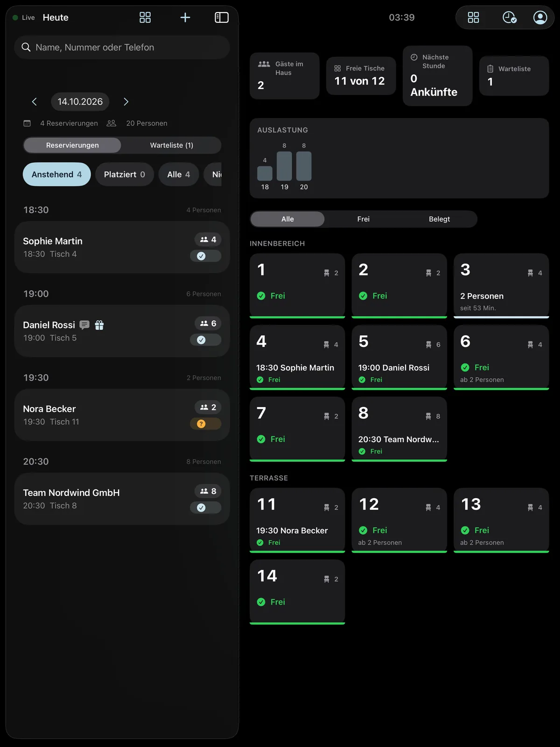Select occupied table 3 tile
Screen dimensions: 560x747
point(501,286)
